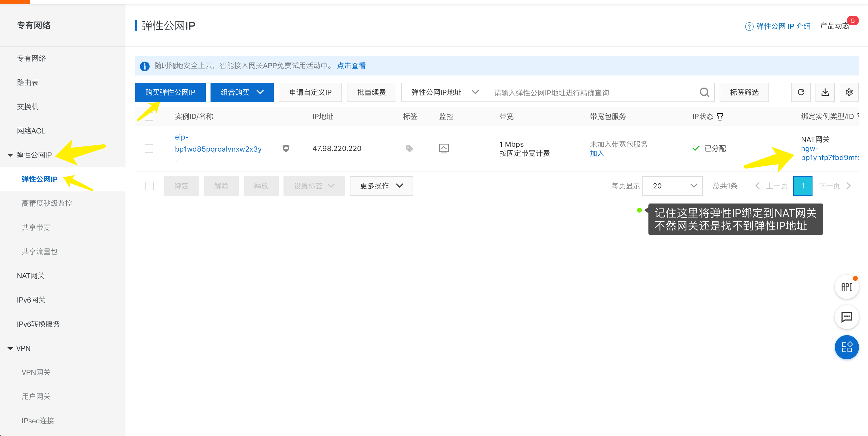Check the row checkbox for eip-bp1wd85pqroalvnxw2x3y
The width and height of the screenshot is (868, 436).
tap(149, 149)
